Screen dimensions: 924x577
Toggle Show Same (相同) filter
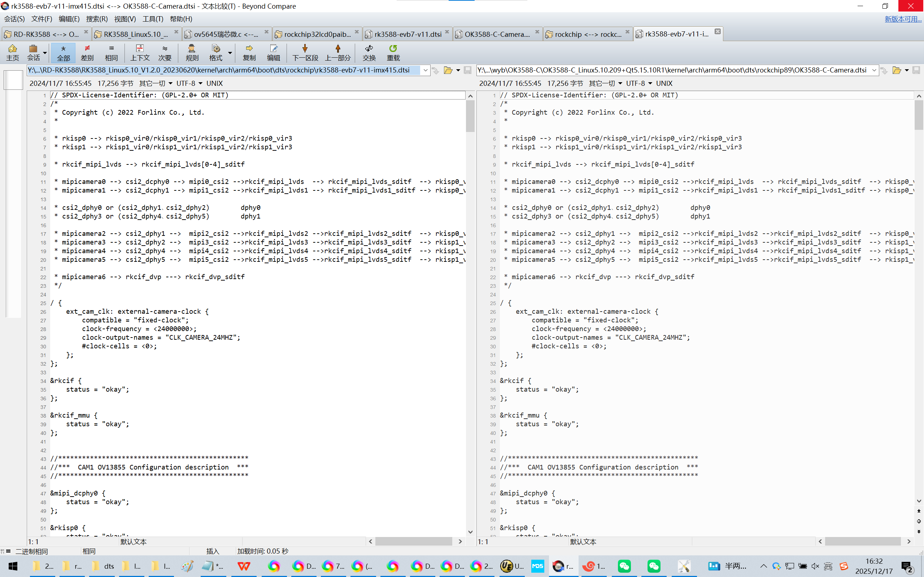111,52
